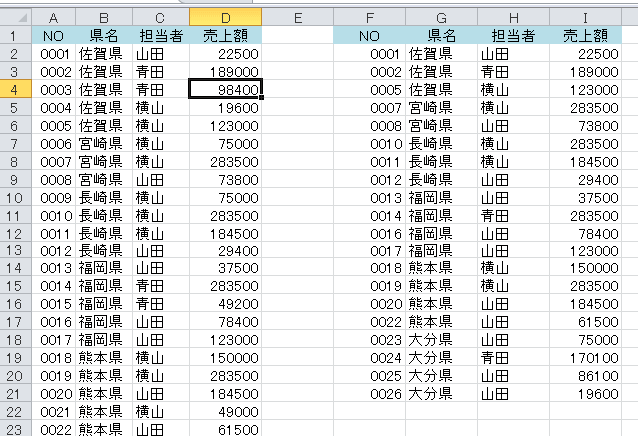638x436 pixels.
Task: Select row 10 header
Action: point(15,198)
